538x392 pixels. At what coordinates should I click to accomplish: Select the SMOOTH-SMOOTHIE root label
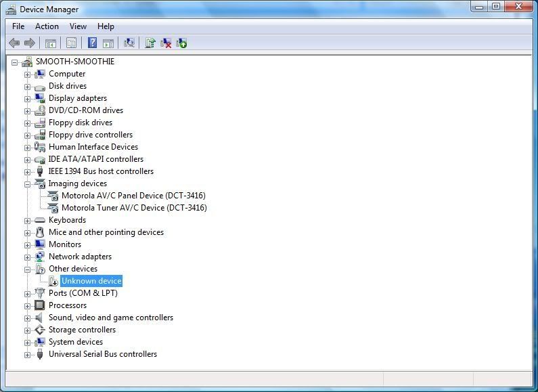pyautogui.click(x=75, y=62)
